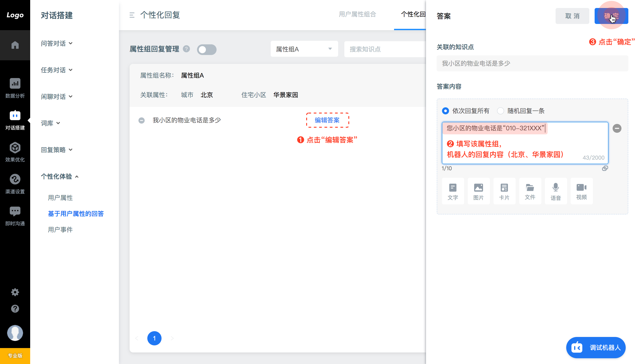This screenshot has height=364, width=639.
Task: Click knowledge point 我小区的物业电话是多少 row
Action: tap(187, 120)
